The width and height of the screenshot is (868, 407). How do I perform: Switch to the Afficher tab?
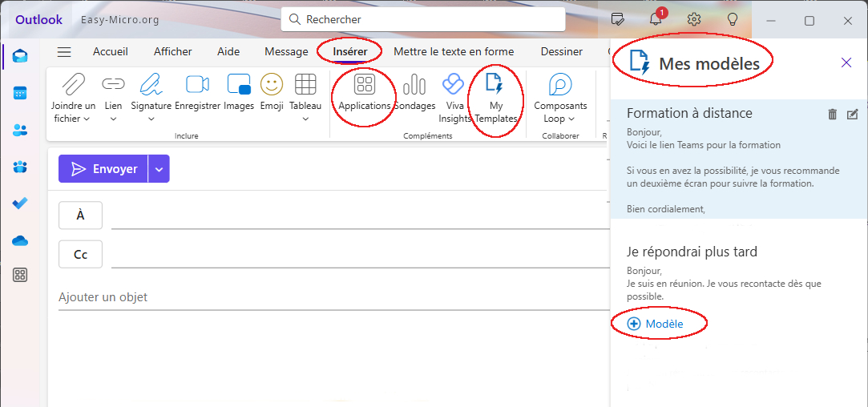pos(172,51)
